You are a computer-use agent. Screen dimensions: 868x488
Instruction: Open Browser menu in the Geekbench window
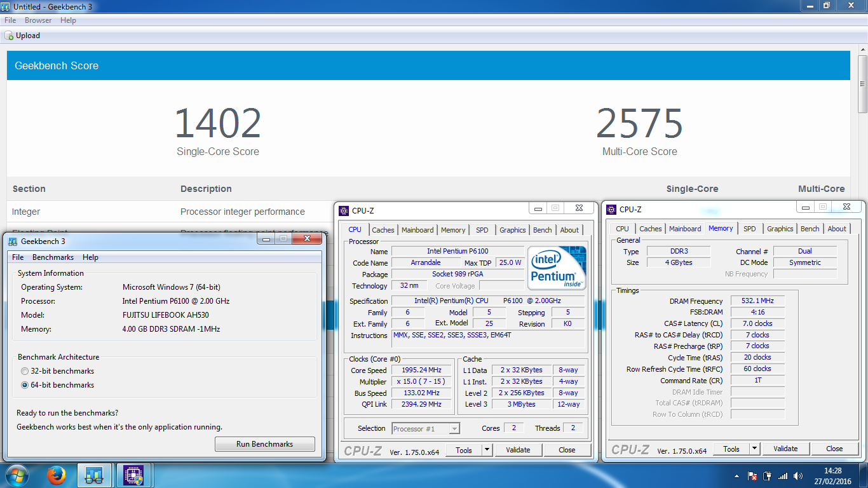[x=38, y=20]
